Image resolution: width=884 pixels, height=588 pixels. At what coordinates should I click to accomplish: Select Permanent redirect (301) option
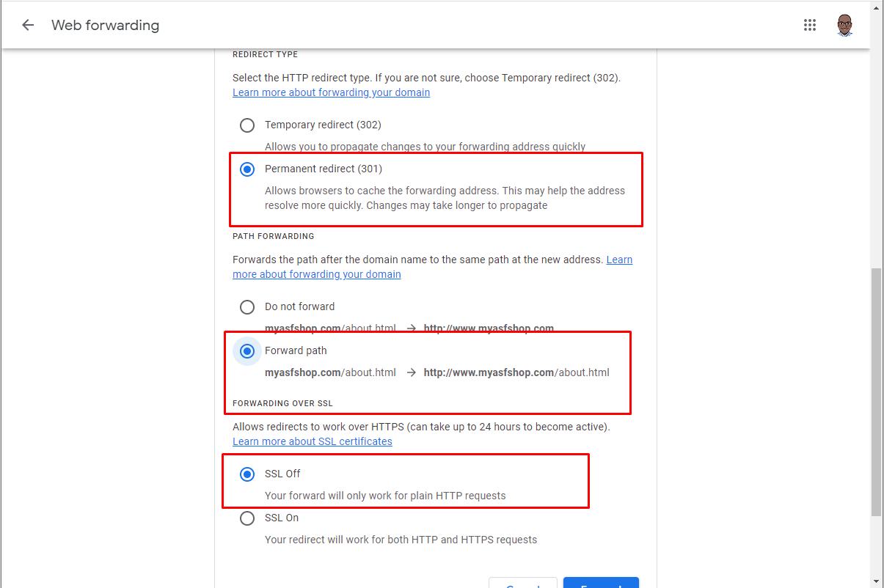(247, 169)
